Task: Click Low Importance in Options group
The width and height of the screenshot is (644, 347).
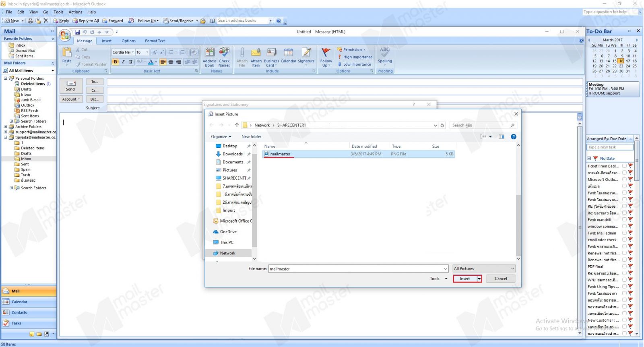Action: pyautogui.click(x=354, y=64)
